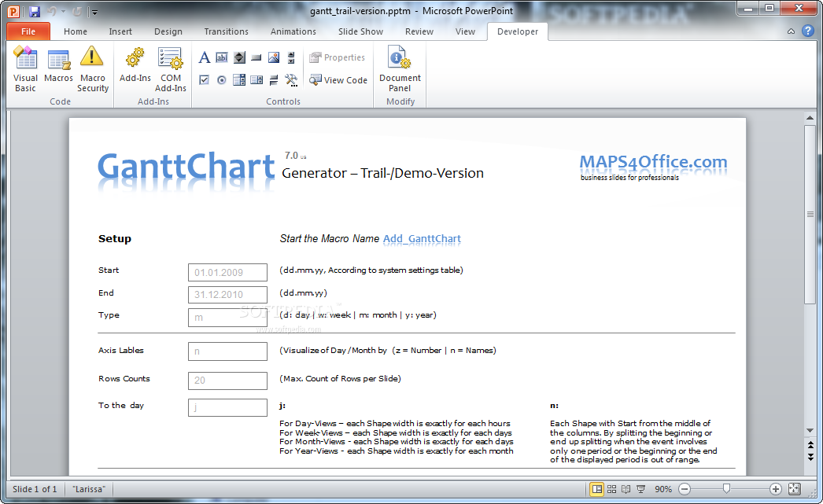Click the View Code button
The image size is (823, 504).
338,79
